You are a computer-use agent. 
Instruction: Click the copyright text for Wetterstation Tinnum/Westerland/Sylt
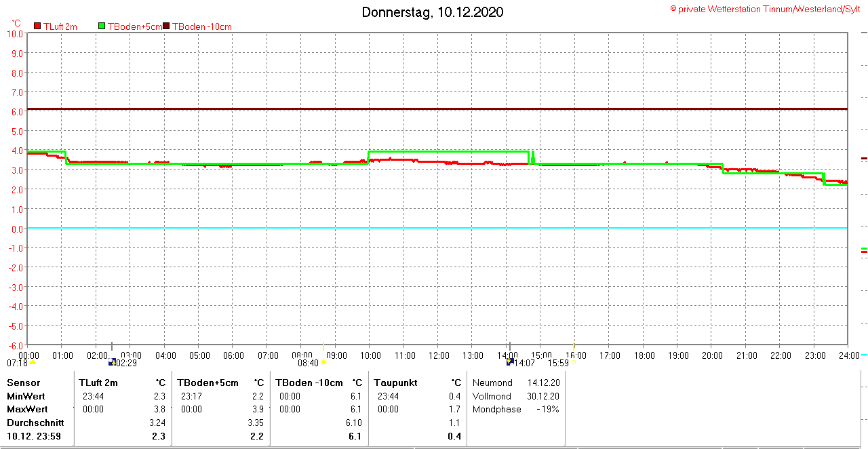pyautogui.click(x=766, y=9)
